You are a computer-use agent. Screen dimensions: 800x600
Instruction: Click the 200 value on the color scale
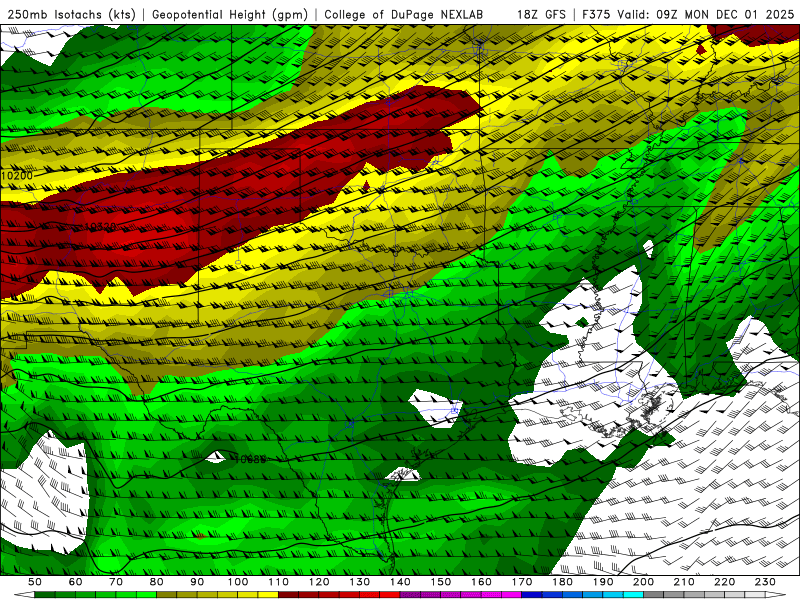(643, 582)
